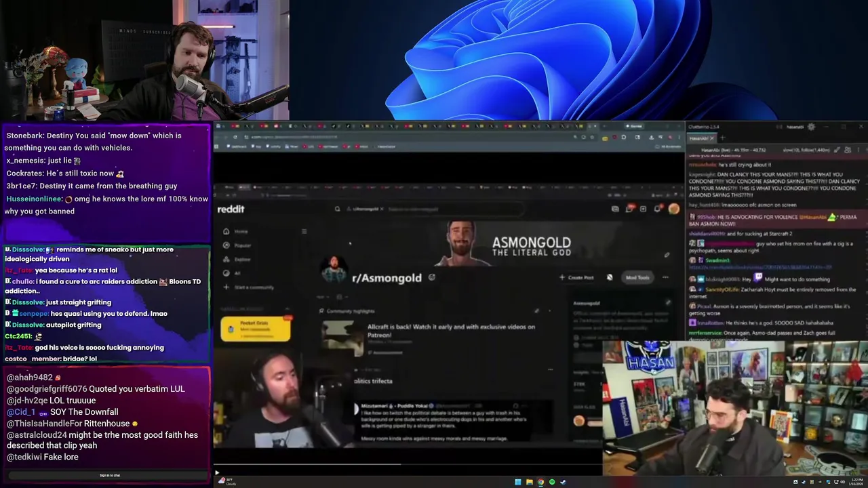Open reddit chat icon in header
Image resolution: width=868 pixels, height=488 pixels.
pos(615,209)
